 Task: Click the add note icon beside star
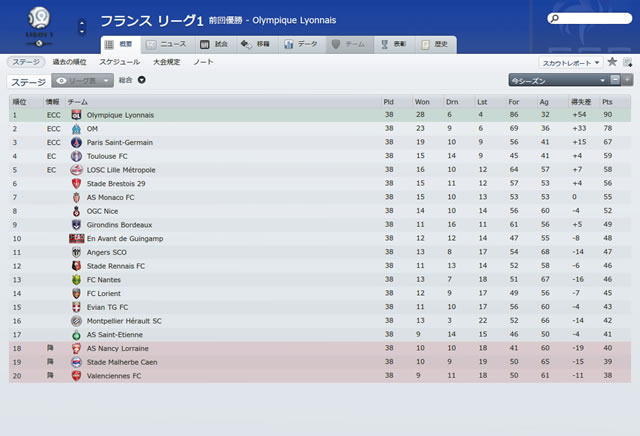pyautogui.click(x=627, y=62)
